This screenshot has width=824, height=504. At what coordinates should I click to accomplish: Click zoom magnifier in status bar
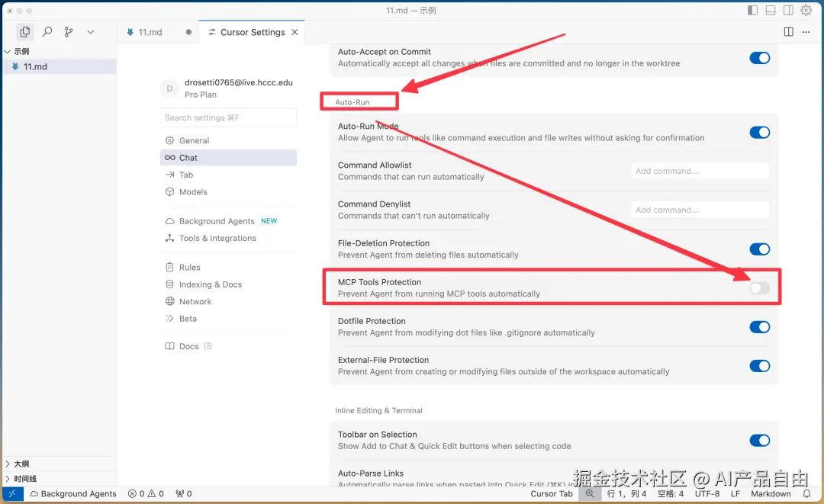(x=590, y=493)
